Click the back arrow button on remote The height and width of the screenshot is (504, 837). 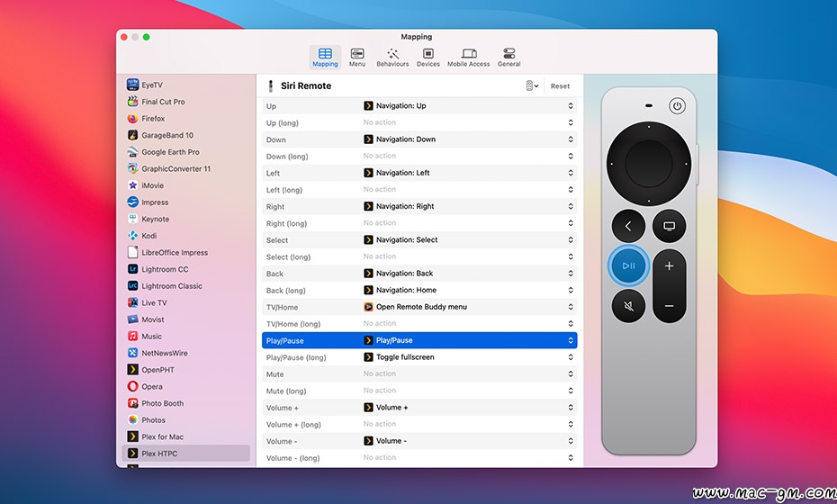click(x=628, y=227)
